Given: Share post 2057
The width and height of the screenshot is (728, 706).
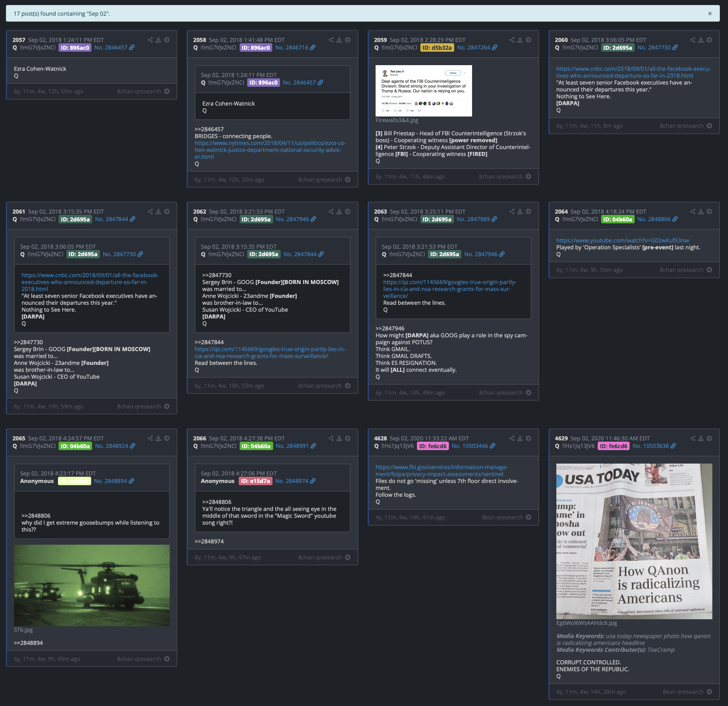Looking at the screenshot, I should tap(150, 40).
